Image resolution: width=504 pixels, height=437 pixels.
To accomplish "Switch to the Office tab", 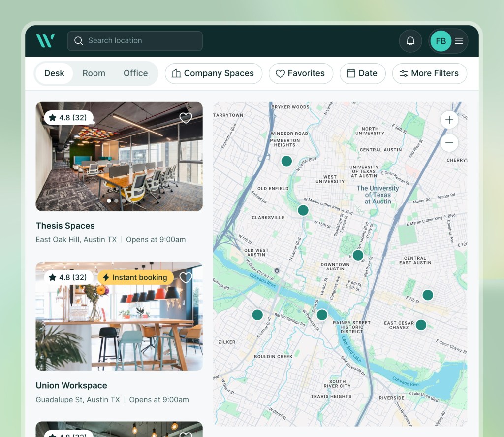I will click(136, 73).
